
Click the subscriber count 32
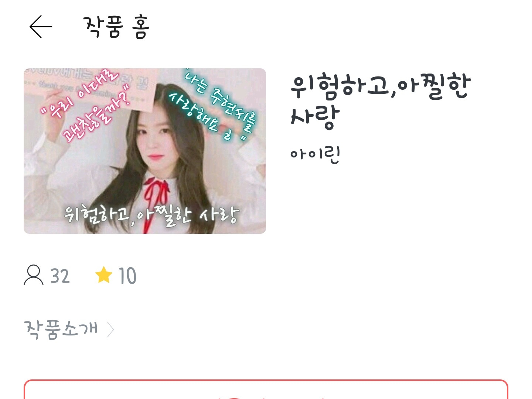point(60,276)
